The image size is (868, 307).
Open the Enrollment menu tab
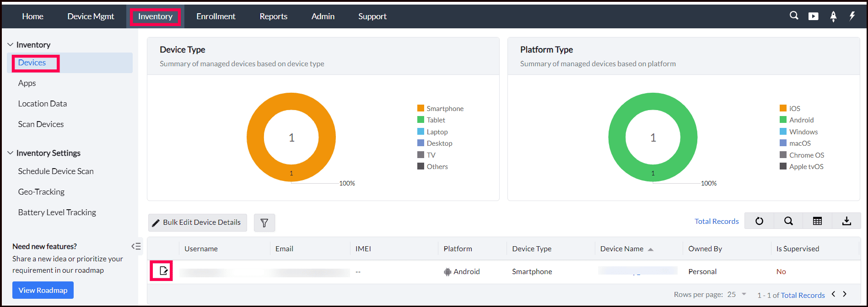coord(216,16)
